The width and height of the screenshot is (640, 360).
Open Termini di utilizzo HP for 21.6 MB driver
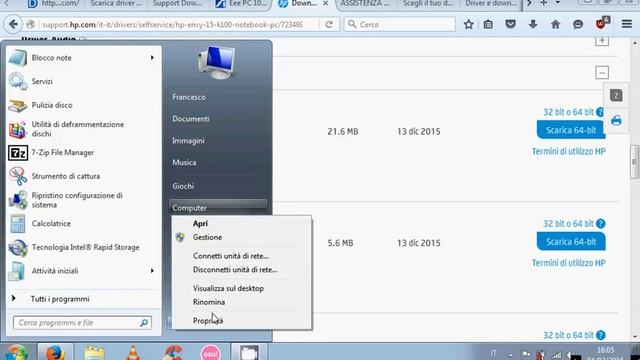pos(569,151)
